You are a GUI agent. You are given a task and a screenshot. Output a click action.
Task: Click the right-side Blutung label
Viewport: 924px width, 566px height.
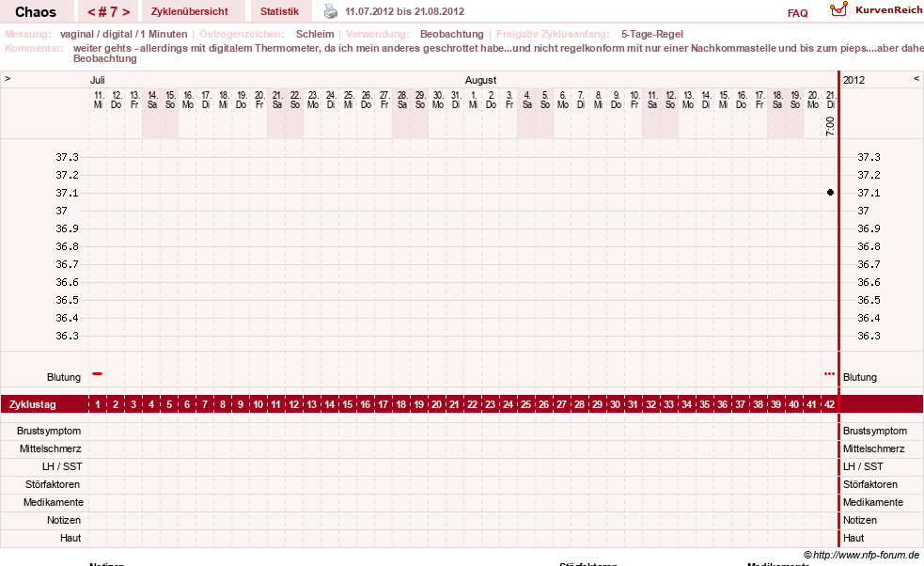point(860,377)
